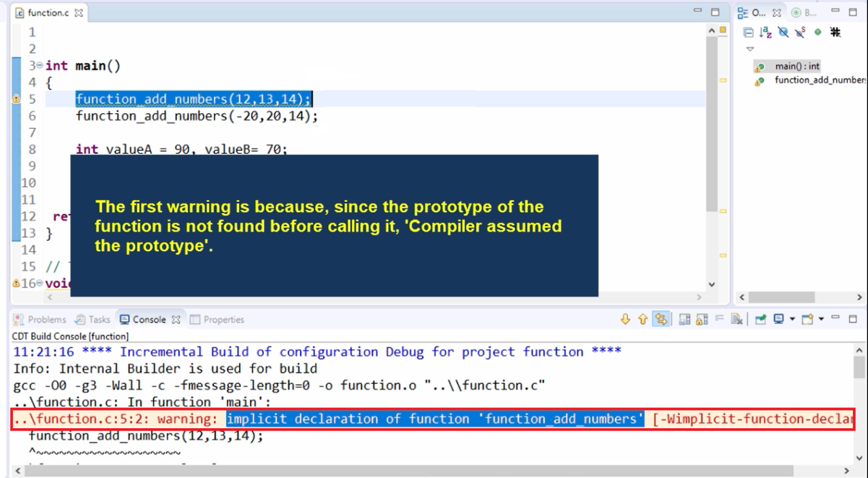Maximize the Console panel
The height and width of the screenshot is (478, 868).
tap(853, 319)
